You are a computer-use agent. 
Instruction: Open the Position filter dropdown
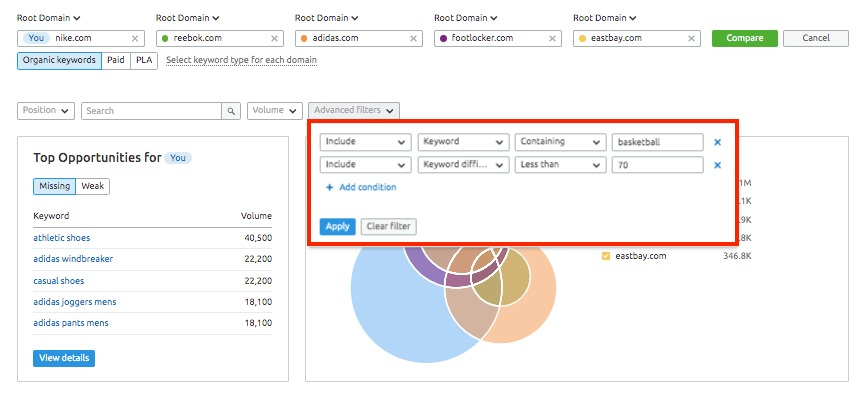[x=46, y=110]
